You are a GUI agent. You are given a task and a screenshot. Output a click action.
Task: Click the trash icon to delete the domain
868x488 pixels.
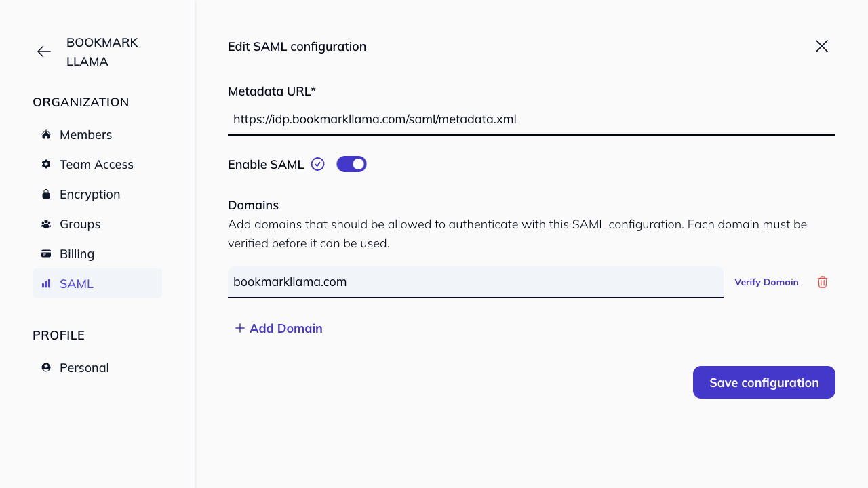tap(822, 282)
